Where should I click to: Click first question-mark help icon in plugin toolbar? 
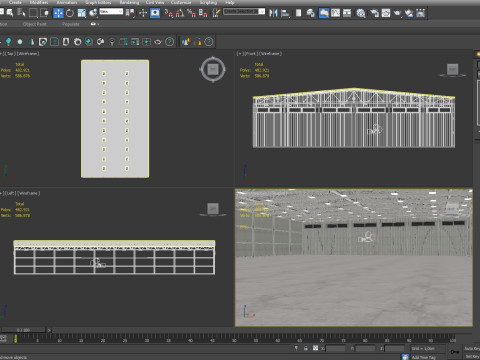tap(170, 42)
